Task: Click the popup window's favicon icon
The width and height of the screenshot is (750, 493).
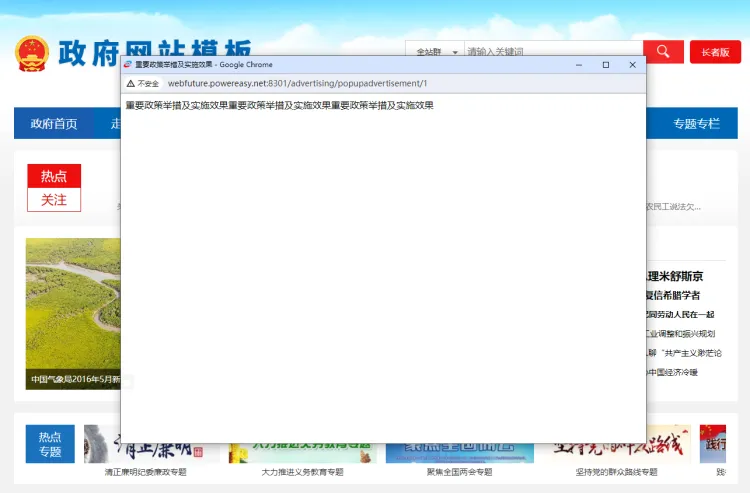Action: pos(128,65)
